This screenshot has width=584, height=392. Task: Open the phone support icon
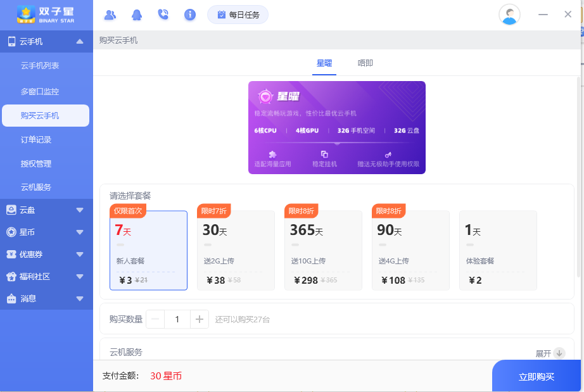tap(163, 14)
